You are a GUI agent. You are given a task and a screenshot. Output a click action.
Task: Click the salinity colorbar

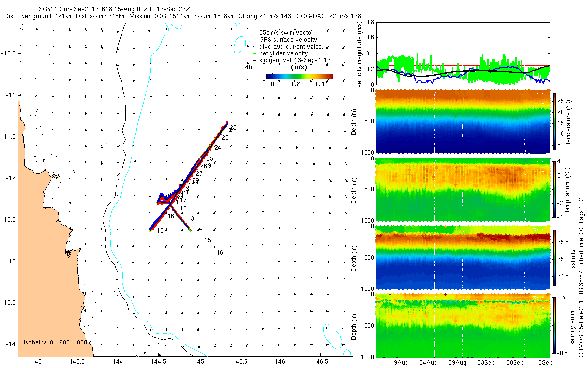[555, 257]
